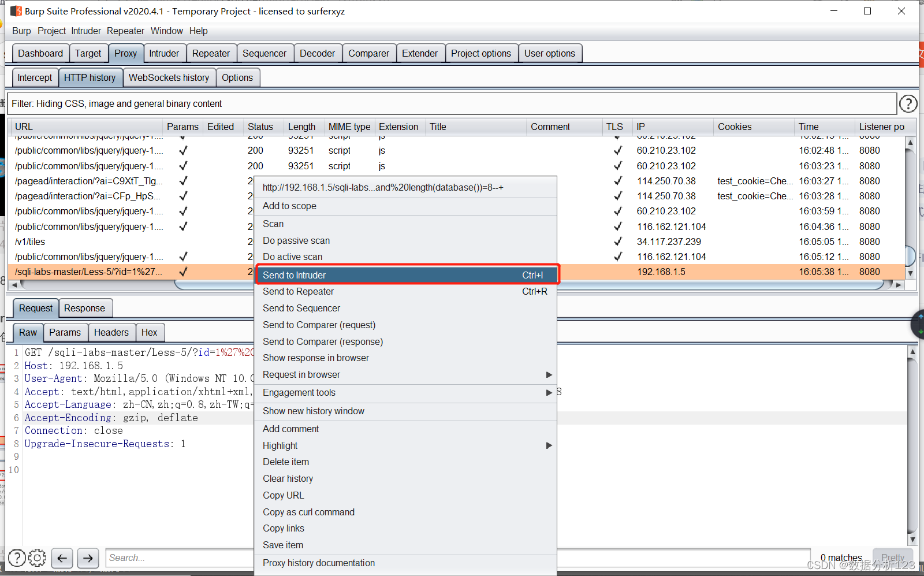Open Proxy history documentation

(405, 563)
